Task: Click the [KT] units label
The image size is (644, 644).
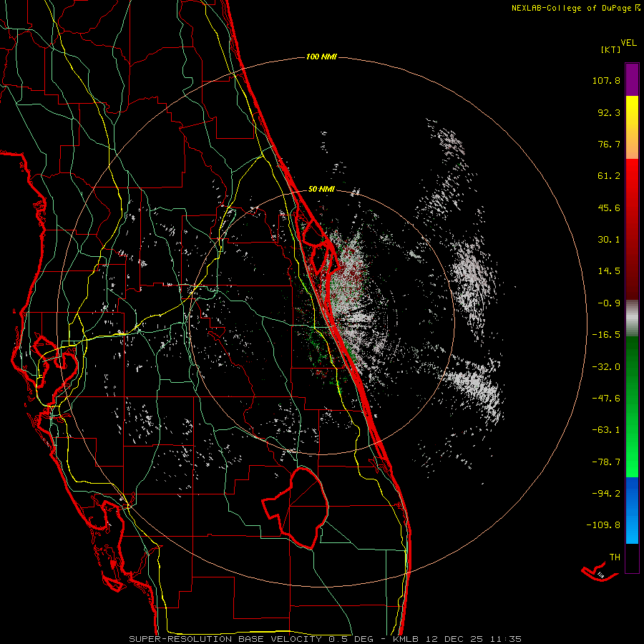Action: (611, 49)
